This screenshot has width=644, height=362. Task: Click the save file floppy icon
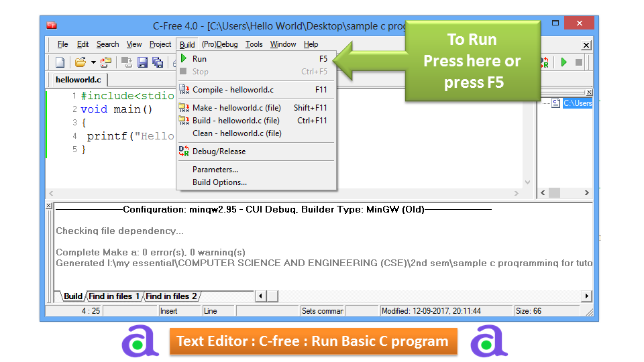[x=142, y=62]
